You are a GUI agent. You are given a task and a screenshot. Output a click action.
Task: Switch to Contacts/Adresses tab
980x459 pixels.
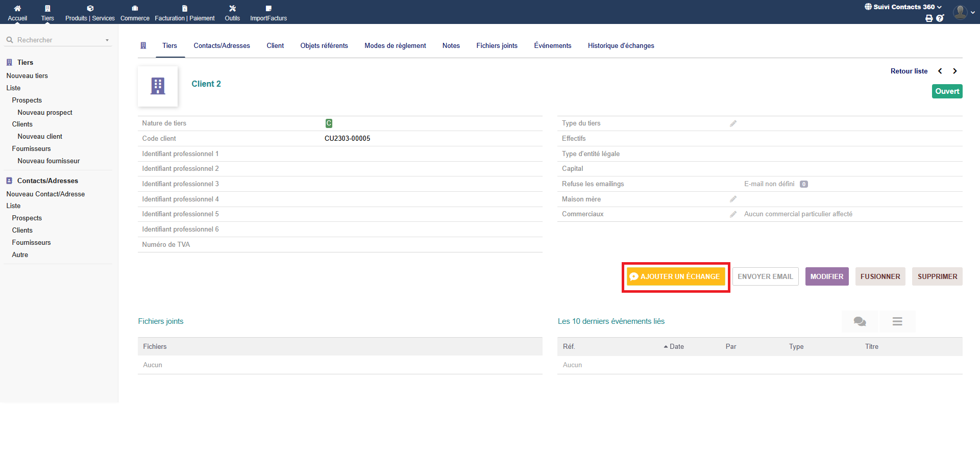pos(222,46)
